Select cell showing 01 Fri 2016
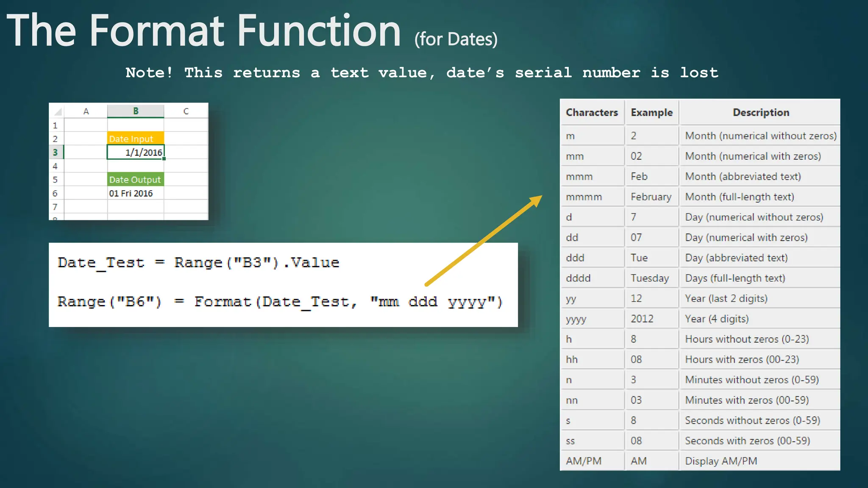This screenshot has width=868, height=488. coord(136,193)
